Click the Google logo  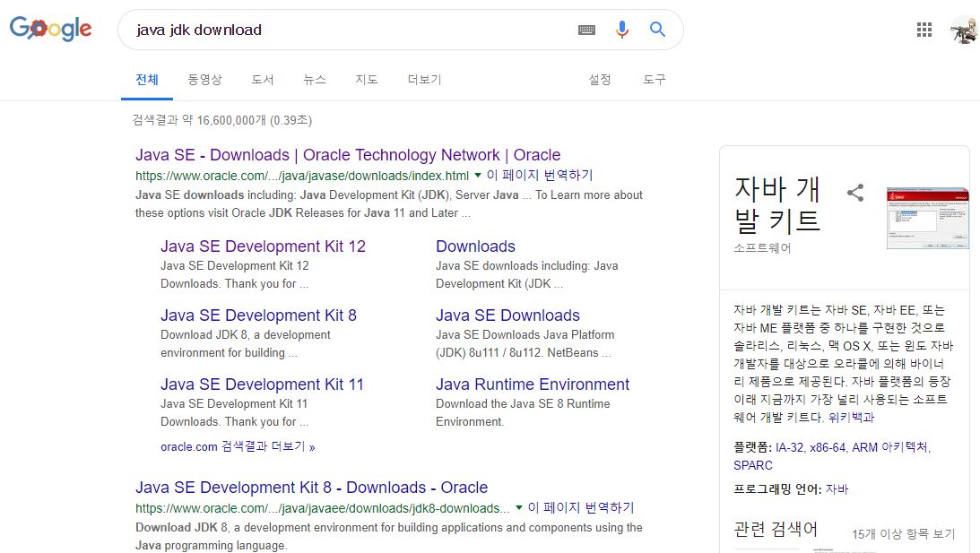[x=50, y=29]
